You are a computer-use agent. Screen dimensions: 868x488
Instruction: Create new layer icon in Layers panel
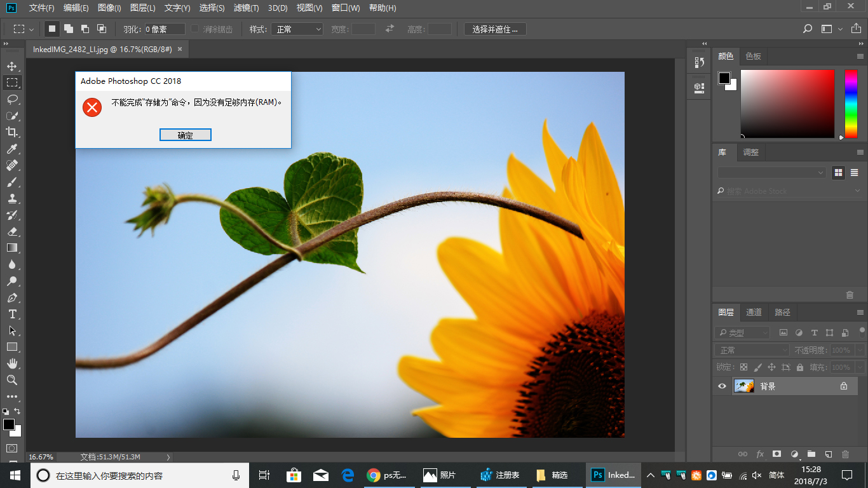pos(828,454)
